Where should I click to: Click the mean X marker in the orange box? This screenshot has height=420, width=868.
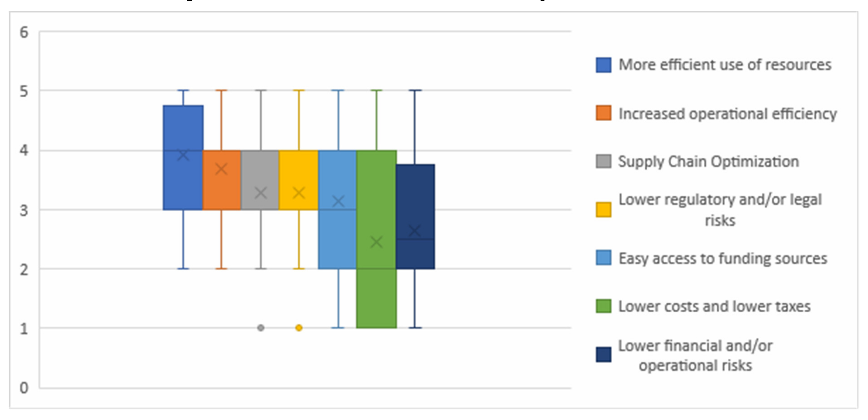(x=221, y=169)
